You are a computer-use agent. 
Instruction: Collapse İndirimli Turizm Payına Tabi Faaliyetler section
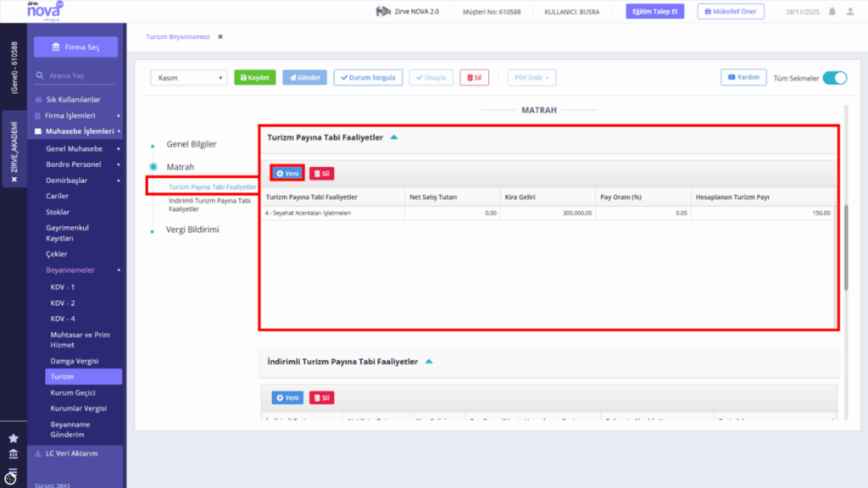428,361
